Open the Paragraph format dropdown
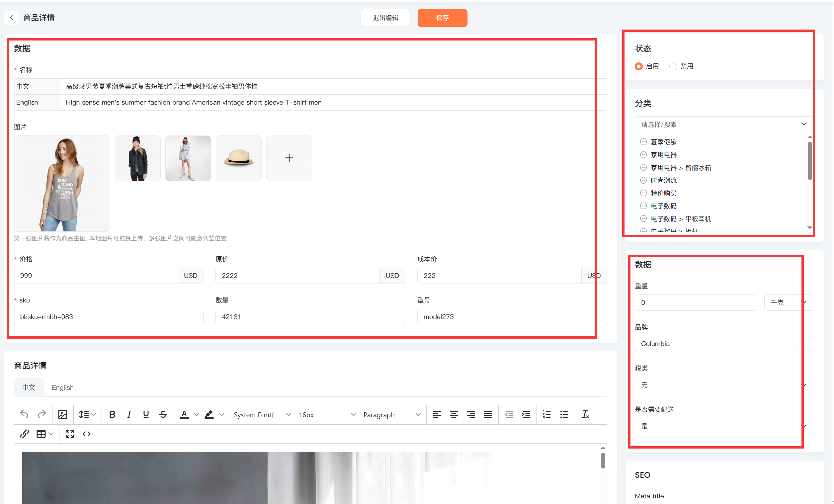Viewport: 834px width, 504px height. (392, 415)
